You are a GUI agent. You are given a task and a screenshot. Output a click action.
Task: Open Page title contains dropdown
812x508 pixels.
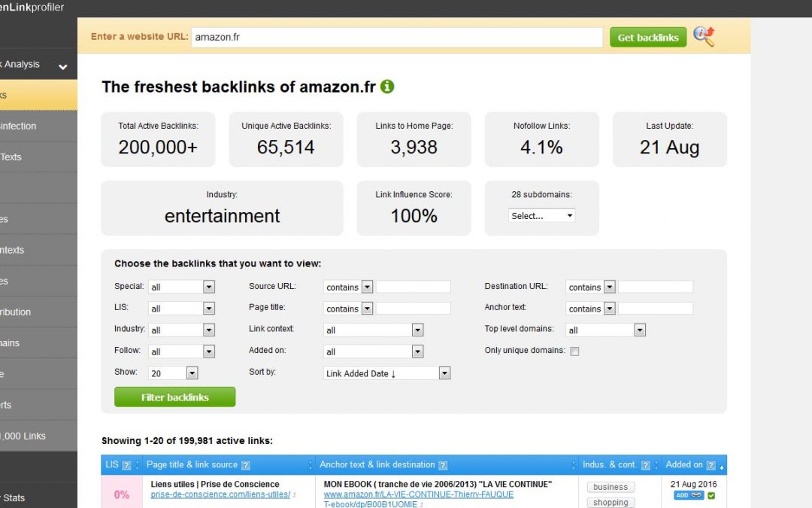pos(348,309)
